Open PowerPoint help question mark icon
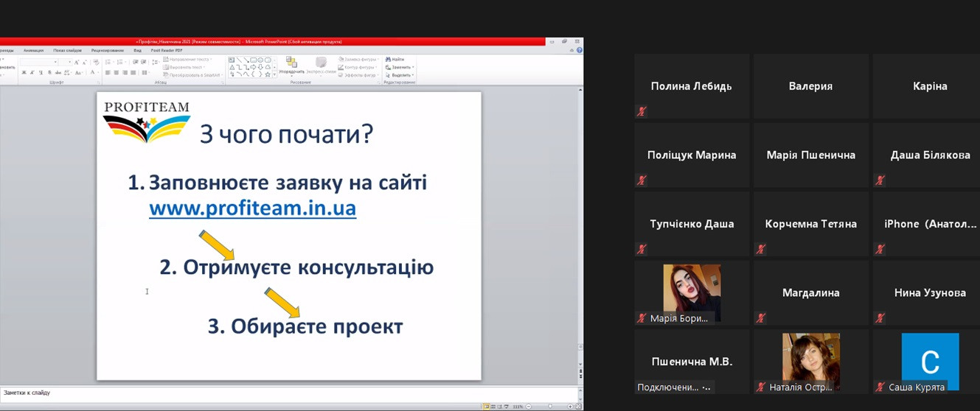 tap(580, 50)
